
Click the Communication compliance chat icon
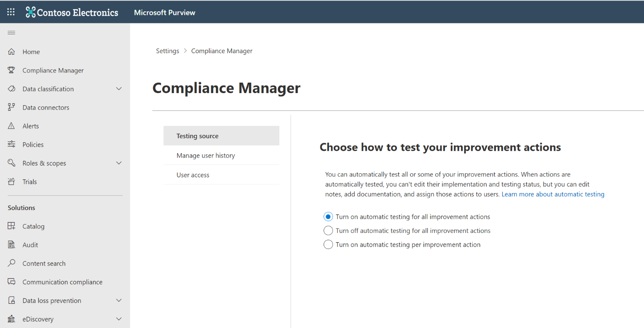coord(12,282)
